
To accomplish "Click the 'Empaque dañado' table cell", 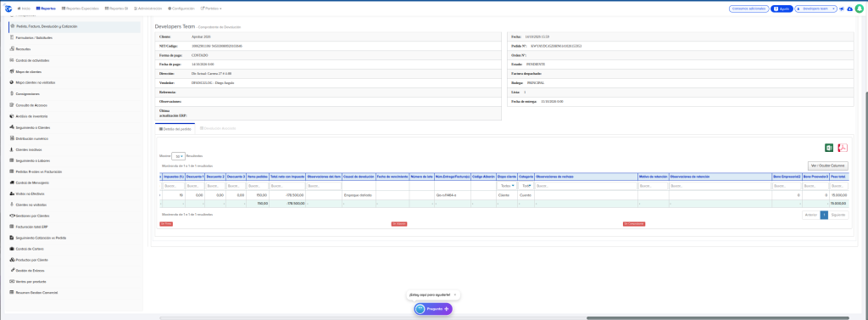I will (359, 195).
